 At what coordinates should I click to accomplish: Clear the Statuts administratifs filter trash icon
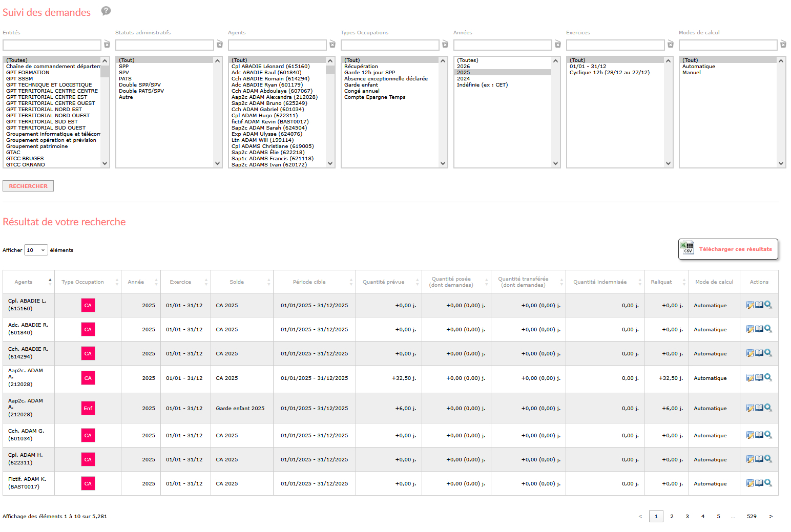220,45
